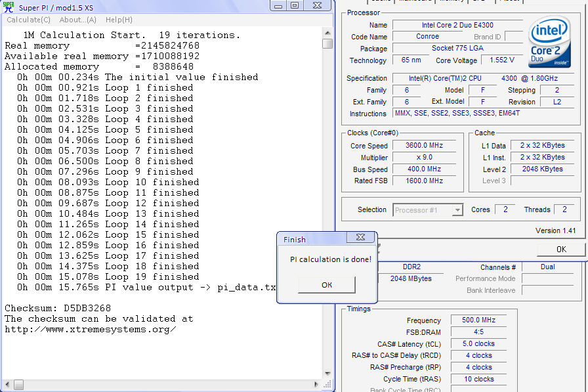Click the FSB:DRAM ratio 4:5

(478, 332)
